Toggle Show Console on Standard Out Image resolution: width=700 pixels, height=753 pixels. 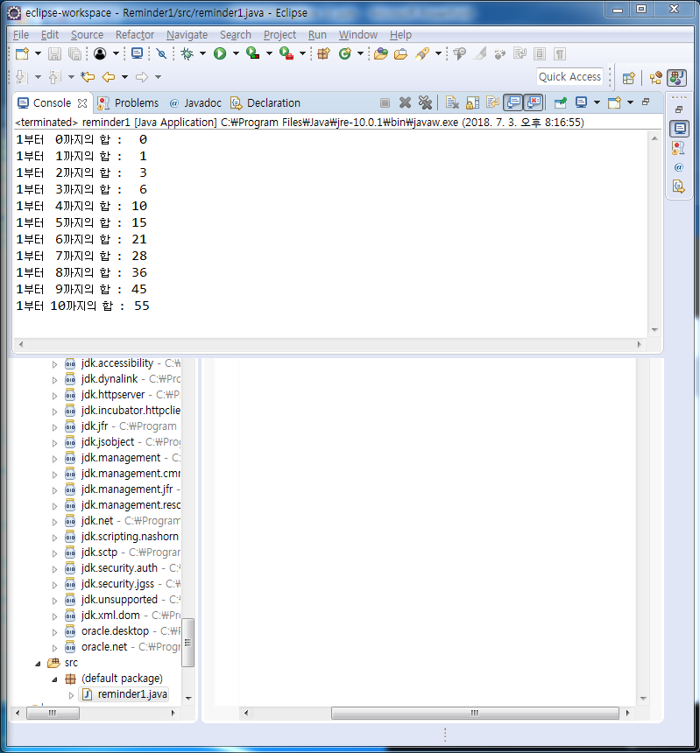click(513, 102)
